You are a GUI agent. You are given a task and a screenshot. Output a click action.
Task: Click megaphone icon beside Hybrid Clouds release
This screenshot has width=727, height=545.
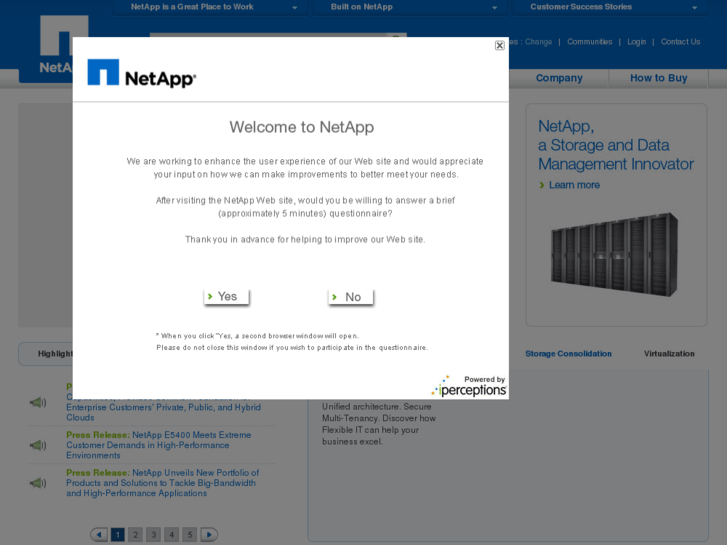pyautogui.click(x=38, y=402)
